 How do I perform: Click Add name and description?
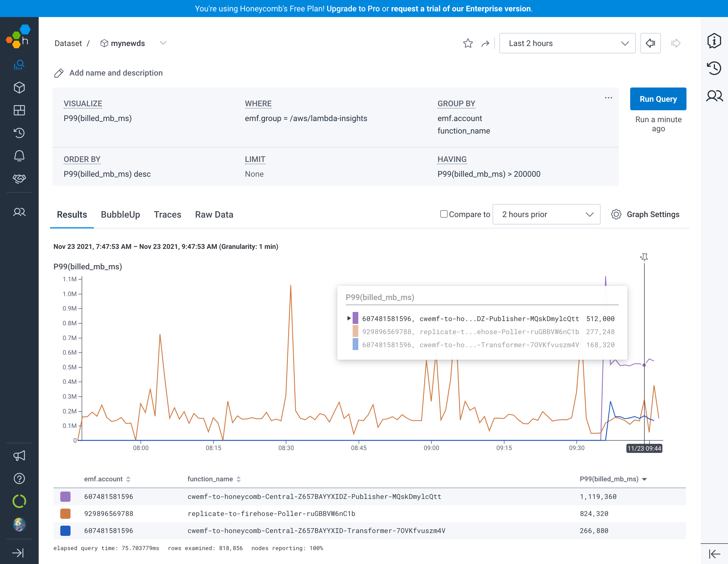coord(116,73)
